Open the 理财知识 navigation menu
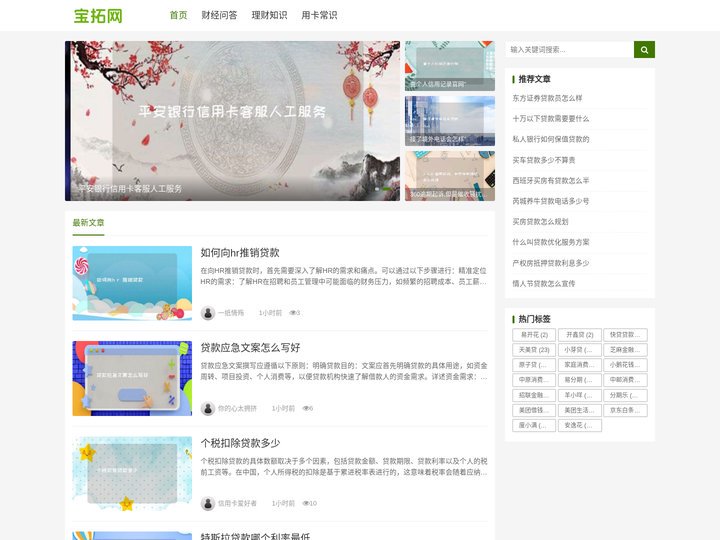Image resolution: width=720 pixels, height=540 pixels. click(269, 15)
